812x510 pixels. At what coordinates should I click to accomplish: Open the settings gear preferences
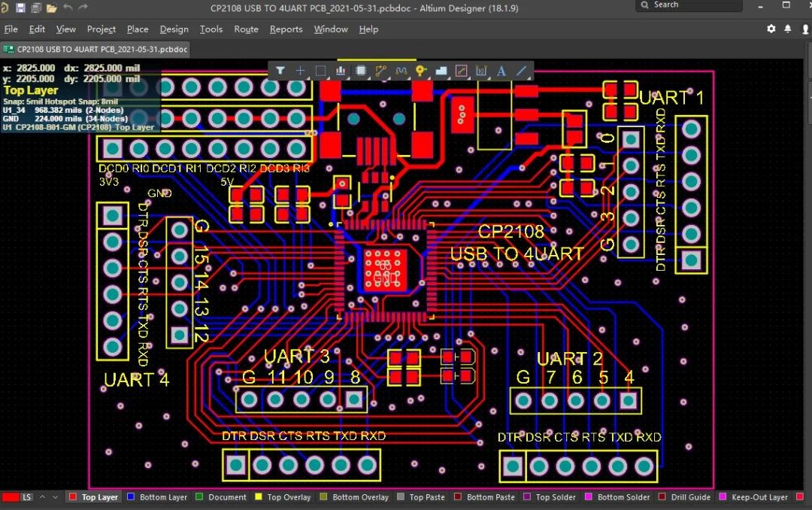[x=771, y=29]
